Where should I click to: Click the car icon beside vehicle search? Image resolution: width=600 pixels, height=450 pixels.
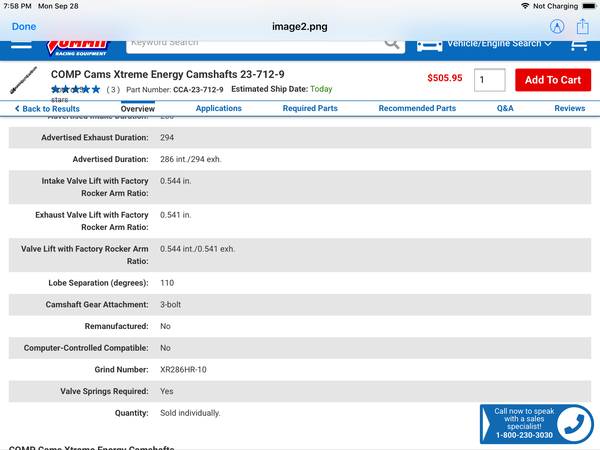pos(429,46)
